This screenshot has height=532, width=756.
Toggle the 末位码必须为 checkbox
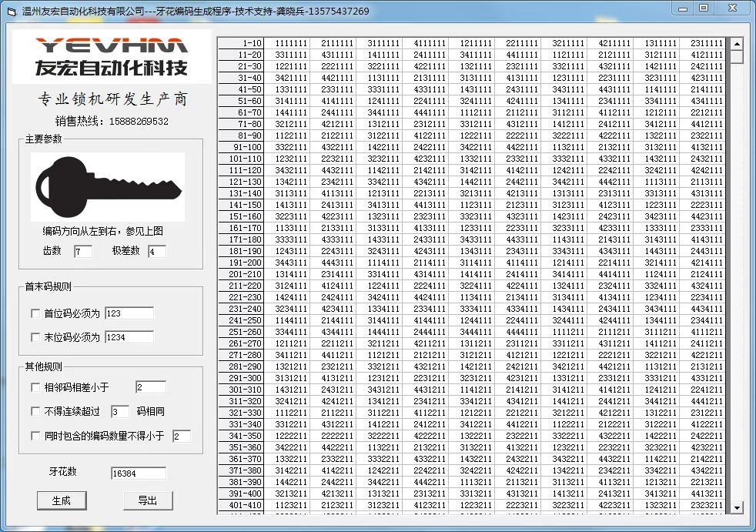pyautogui.click(x=35, y=337)
